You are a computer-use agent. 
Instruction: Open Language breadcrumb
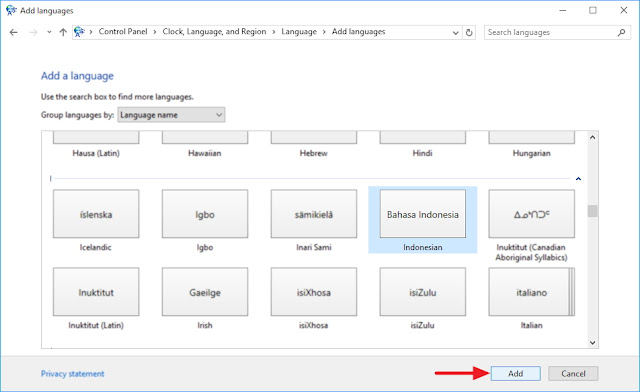pyautogui.click(x=299, y=31)
